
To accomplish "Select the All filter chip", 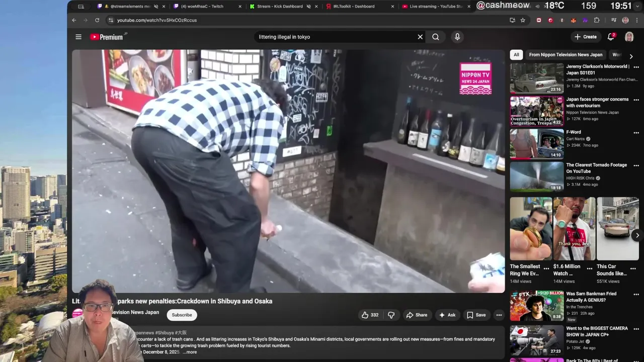I will (x=516, y=55).
